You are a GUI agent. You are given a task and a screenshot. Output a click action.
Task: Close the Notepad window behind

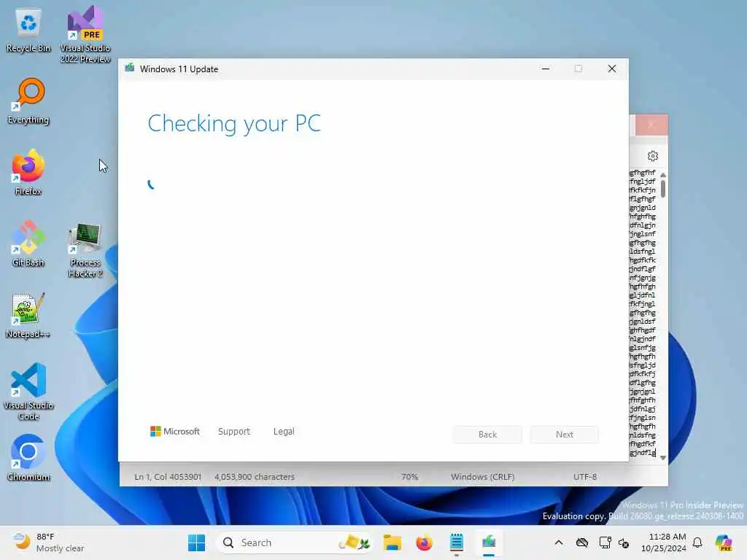(651, 125)
